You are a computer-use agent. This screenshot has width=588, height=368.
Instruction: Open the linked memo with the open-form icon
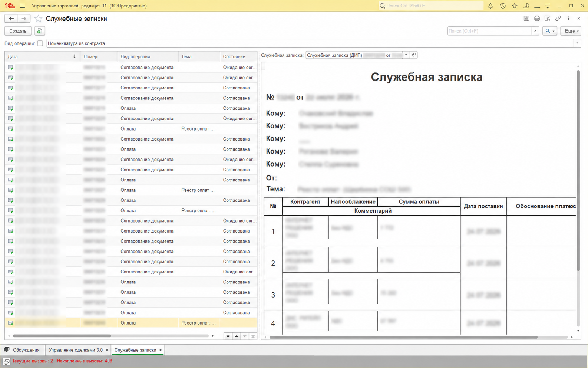tap(414, 55)
